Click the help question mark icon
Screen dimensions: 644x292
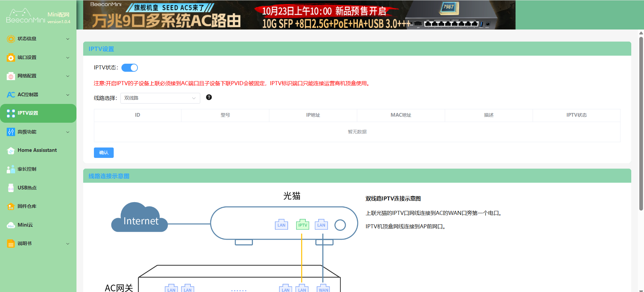point(209,97)
